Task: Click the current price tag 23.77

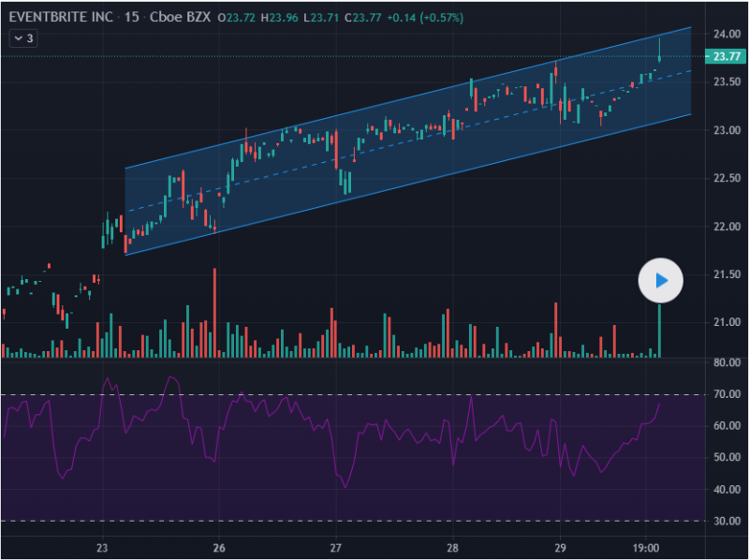Action: tap(727, 57)
